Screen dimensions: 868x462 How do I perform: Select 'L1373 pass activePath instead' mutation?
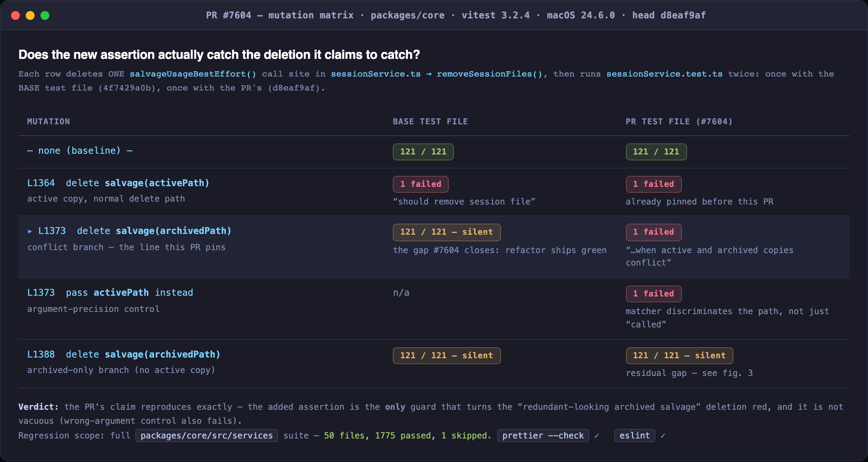110,293
